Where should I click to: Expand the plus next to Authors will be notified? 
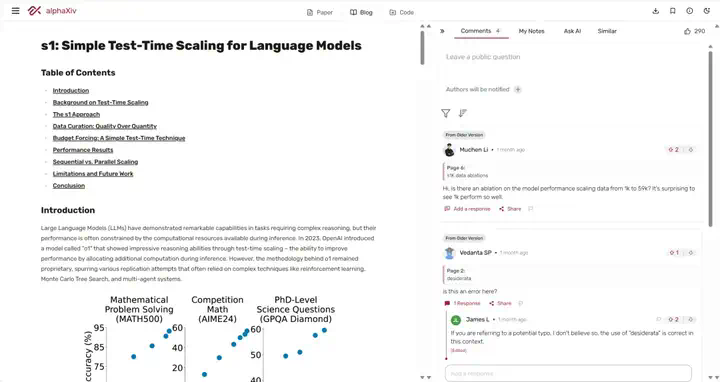pos(518,90)
